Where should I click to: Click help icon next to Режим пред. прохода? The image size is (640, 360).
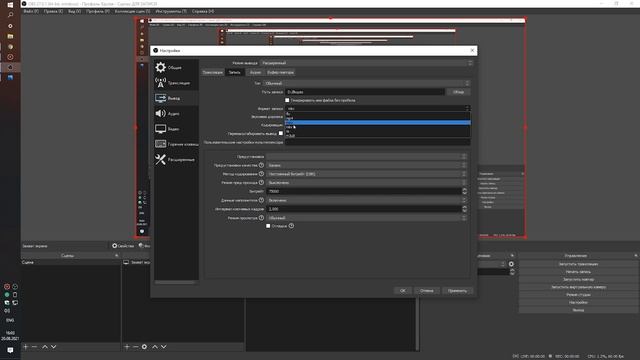(261, 182)
